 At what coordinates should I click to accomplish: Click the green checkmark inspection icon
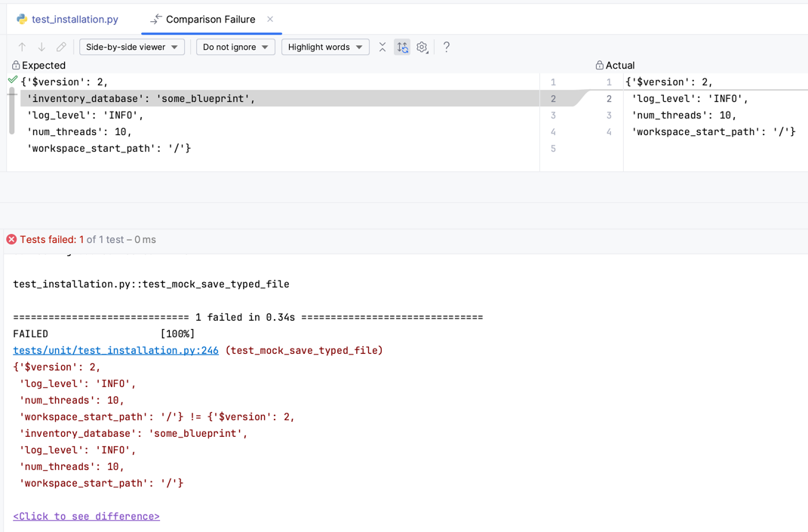tap(13, 79)
